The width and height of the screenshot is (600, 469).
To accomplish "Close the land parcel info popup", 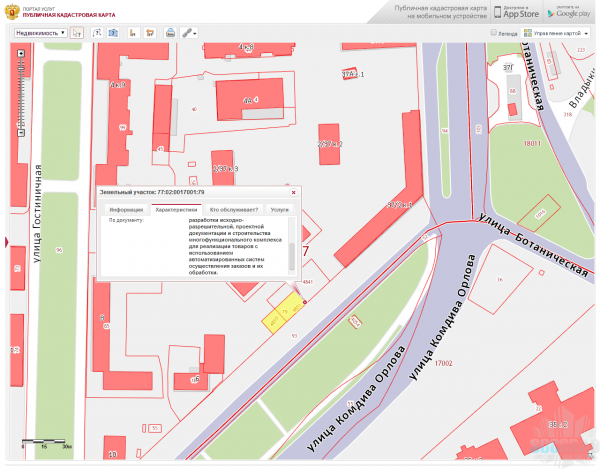I will pos(292,191).
